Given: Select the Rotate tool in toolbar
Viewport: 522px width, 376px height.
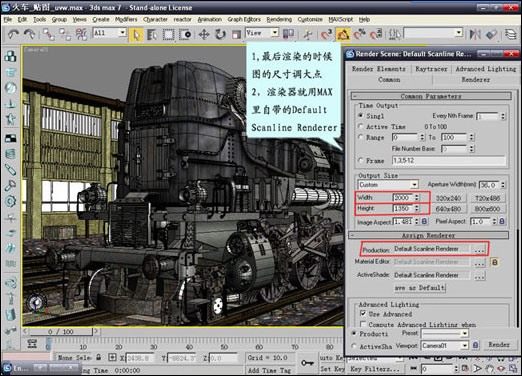Looking at the screenshot, I should tap(220, 34).
